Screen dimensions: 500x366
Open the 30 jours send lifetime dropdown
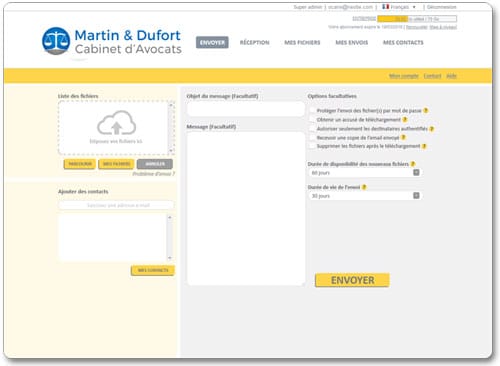click(365, 196)
